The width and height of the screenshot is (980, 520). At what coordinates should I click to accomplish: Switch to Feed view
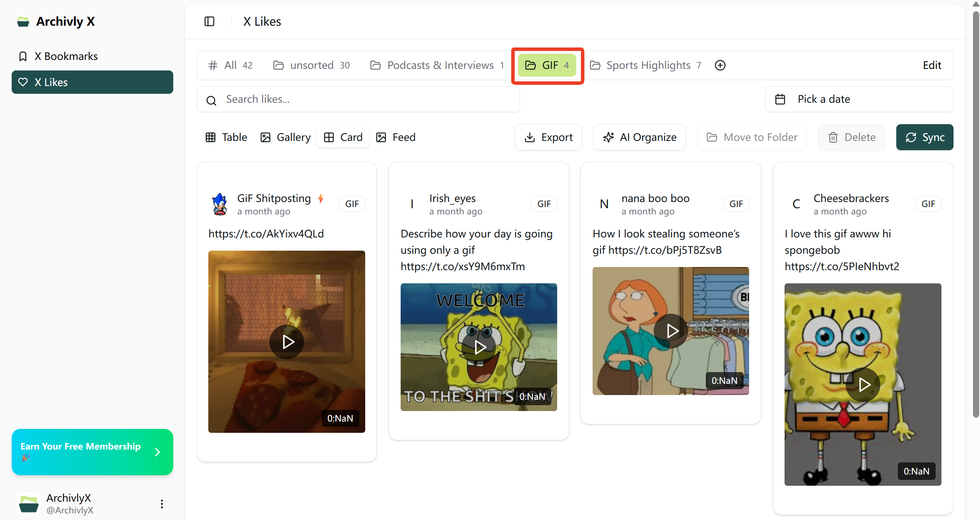[x=396, y=137]
